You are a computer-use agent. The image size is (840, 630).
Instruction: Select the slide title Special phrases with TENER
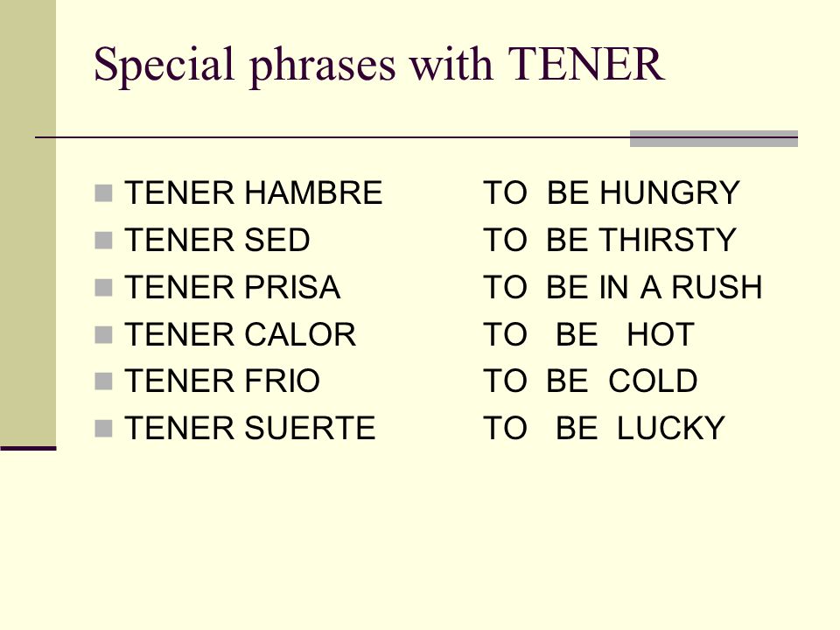click(379, 66)
